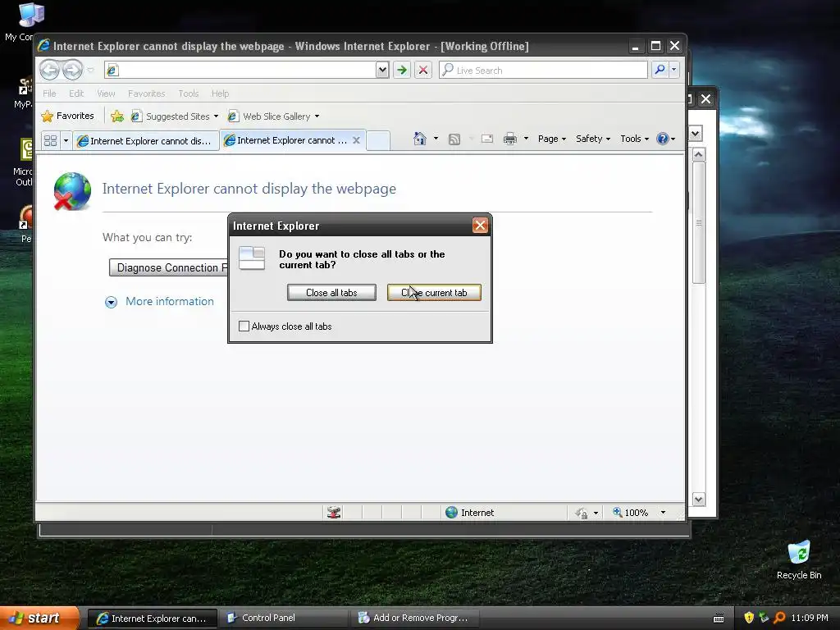Open the search provider dropdown arrow
This screenshot has height=630, width=840.
tap(674, 70)
